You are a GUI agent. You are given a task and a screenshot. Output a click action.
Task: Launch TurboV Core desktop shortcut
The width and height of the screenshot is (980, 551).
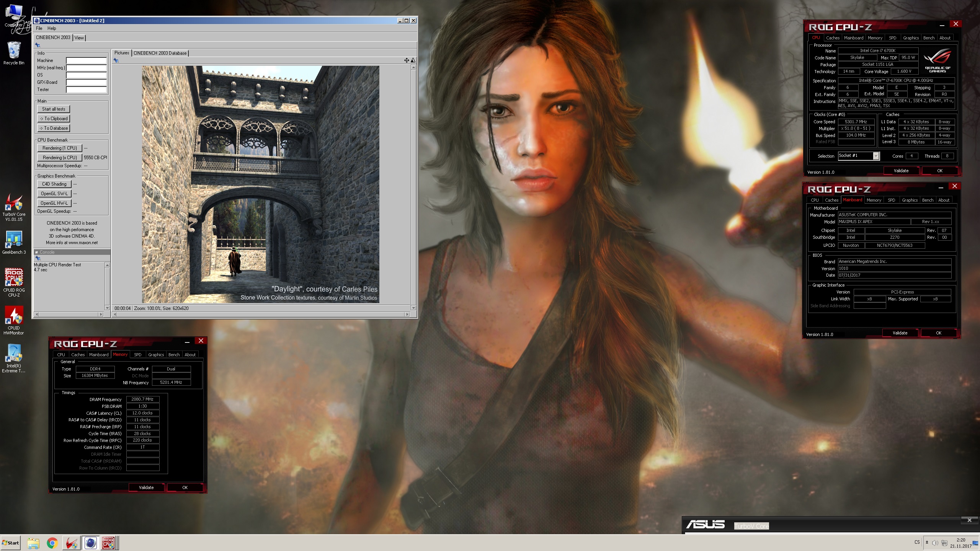pyautogui.click(x=14, y=207)
